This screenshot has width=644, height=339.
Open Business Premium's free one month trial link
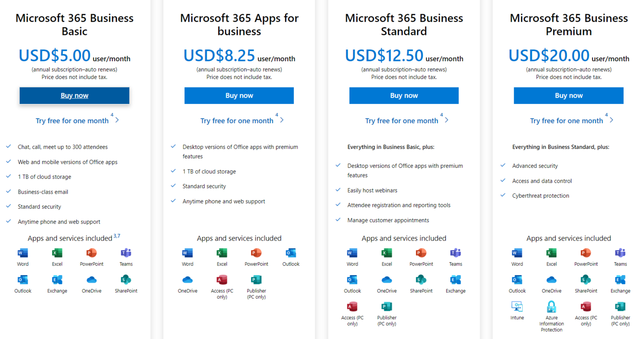(566, 121)
